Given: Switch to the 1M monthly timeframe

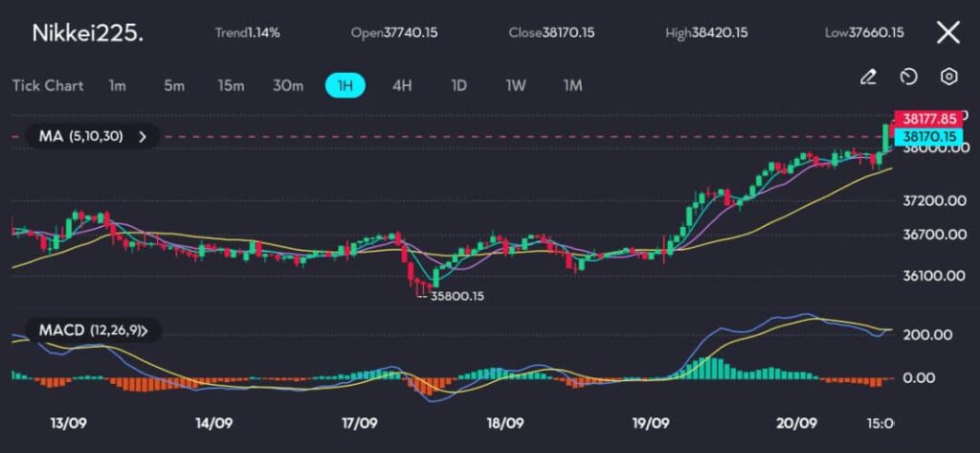Looking at the screenshot, I should pos(572,85).
